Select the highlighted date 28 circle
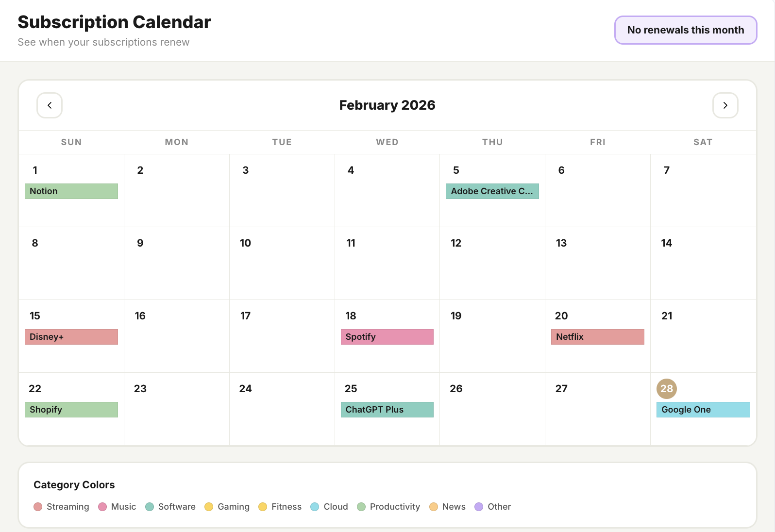 point(667,388)
